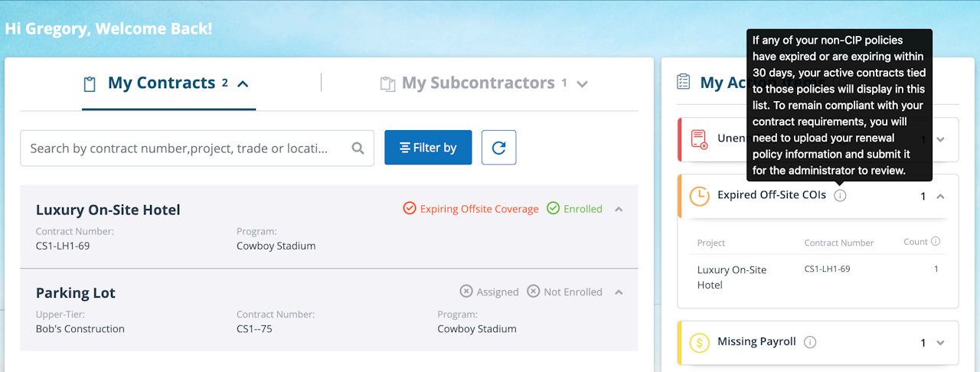Open the Filter by options
Image resolution: width=980 pixels, height=372 pixels.
tap(428, 148)
